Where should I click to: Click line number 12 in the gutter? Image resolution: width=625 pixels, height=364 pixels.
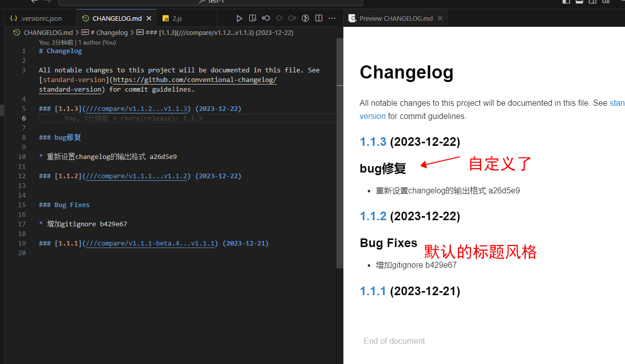click(22, 176)
